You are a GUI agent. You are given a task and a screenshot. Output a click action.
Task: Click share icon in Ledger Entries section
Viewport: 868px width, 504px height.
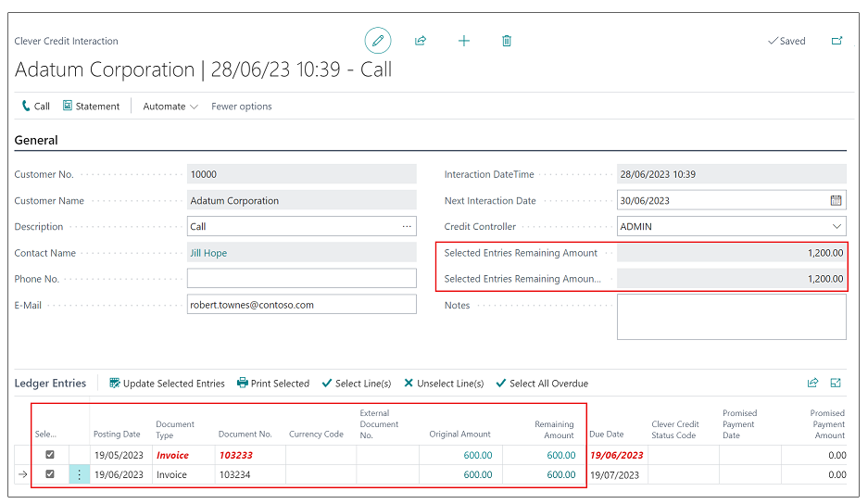tap(812, 383)
